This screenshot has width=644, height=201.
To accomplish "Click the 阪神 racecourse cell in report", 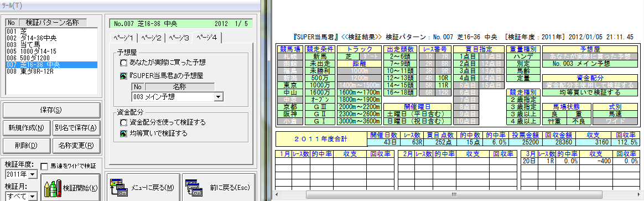I will [x=291, y=114].
